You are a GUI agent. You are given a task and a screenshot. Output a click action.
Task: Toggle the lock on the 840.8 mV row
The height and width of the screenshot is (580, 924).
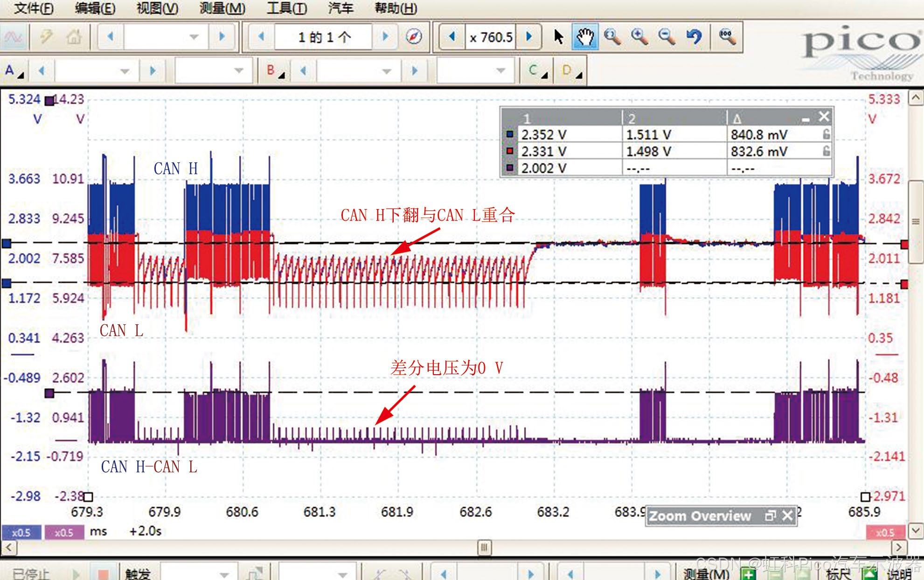[x=826, y=134]
